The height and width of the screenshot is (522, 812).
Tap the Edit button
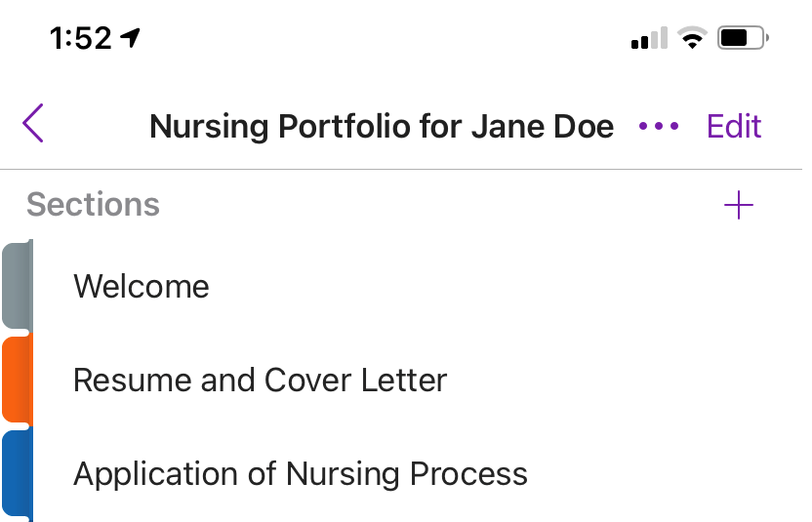coord(734,126)
